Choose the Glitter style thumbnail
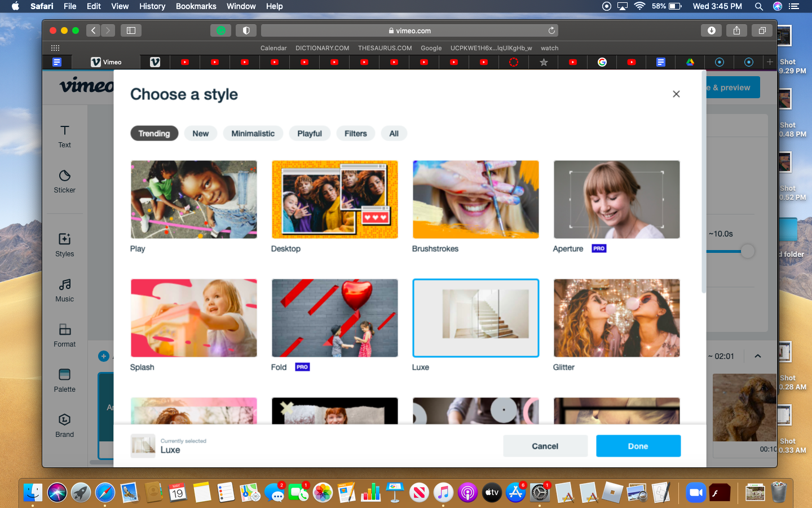 [x=616, y=318]
